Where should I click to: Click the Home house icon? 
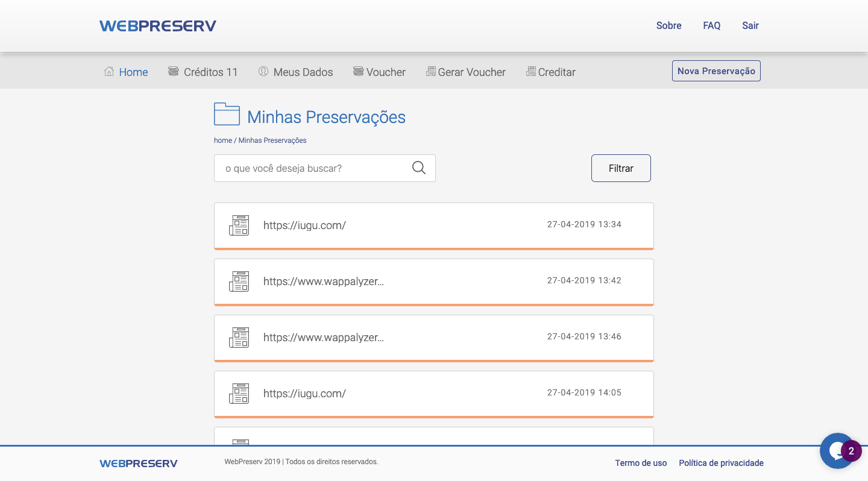point(109,71)
